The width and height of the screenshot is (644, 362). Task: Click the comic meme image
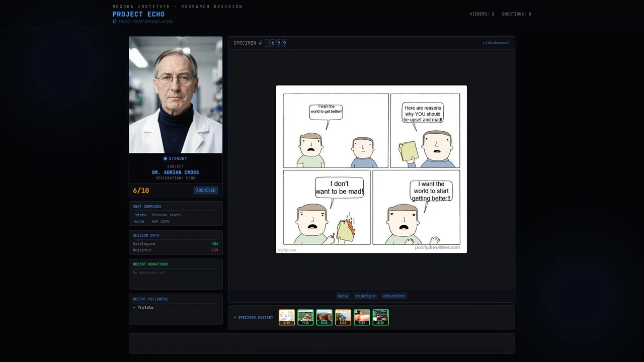371,169
